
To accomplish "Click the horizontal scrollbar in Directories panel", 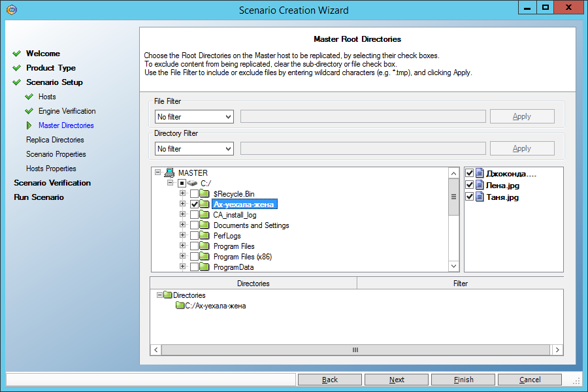I will (357, 350).
